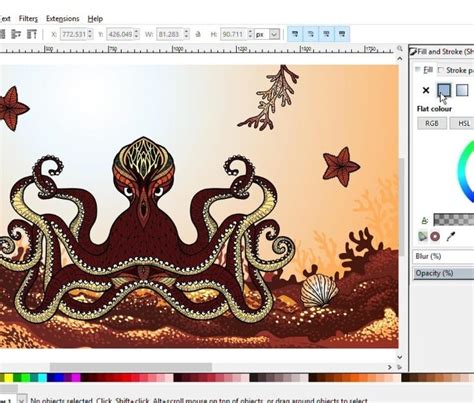Toggle scale stroke width with object
474x403 pixels.
(x=295, y=34)
